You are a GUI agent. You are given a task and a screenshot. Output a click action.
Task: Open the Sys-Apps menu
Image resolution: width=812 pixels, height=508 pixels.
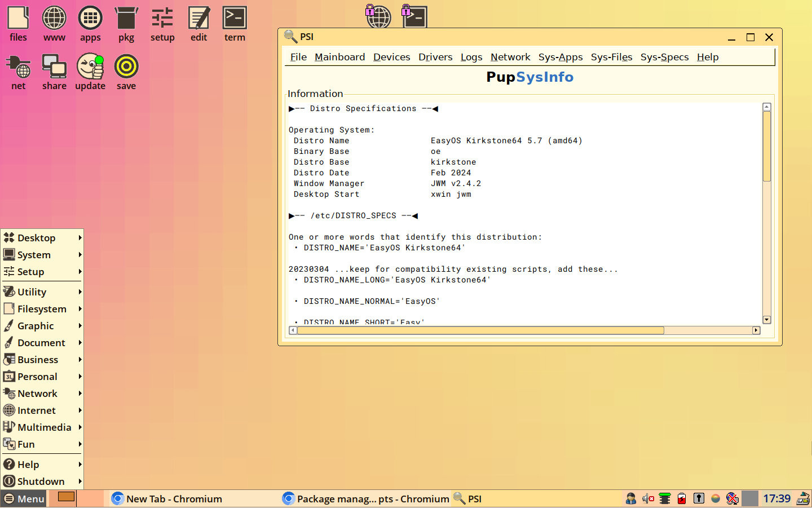click(x=561, y=57)
